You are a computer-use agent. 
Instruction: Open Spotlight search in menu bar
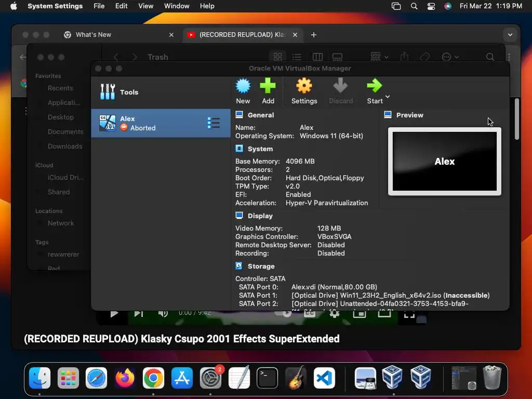click(x=414, y=6)
